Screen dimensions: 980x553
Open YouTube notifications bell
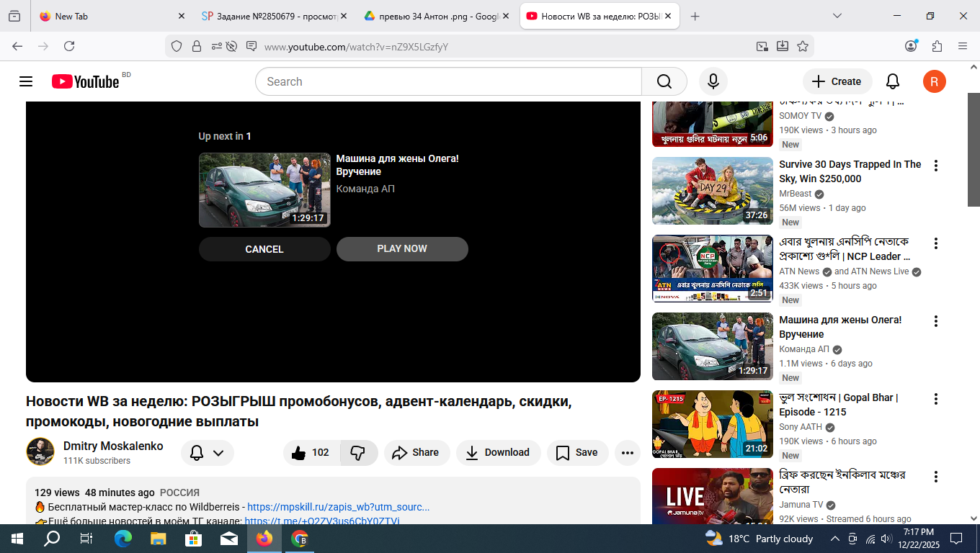coord(893,81)
